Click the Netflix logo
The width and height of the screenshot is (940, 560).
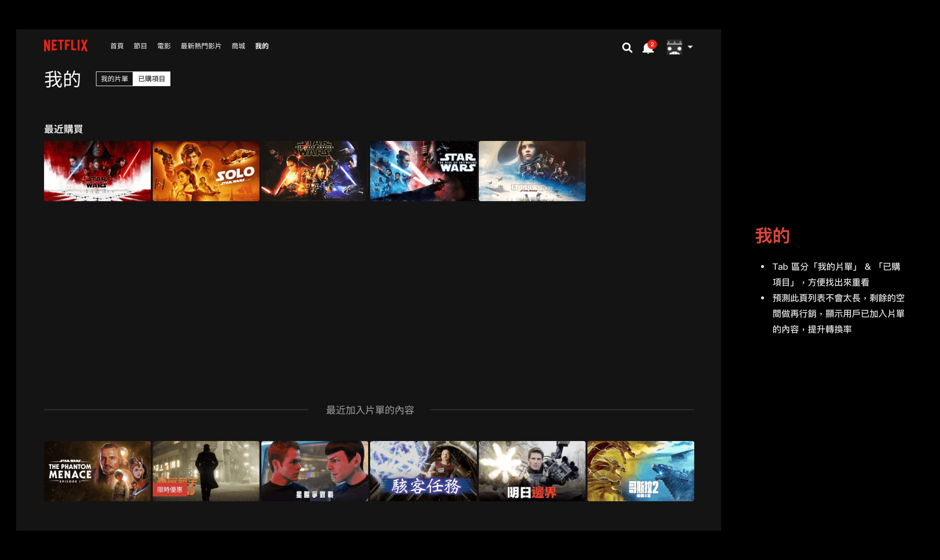[x=66, y=46]
